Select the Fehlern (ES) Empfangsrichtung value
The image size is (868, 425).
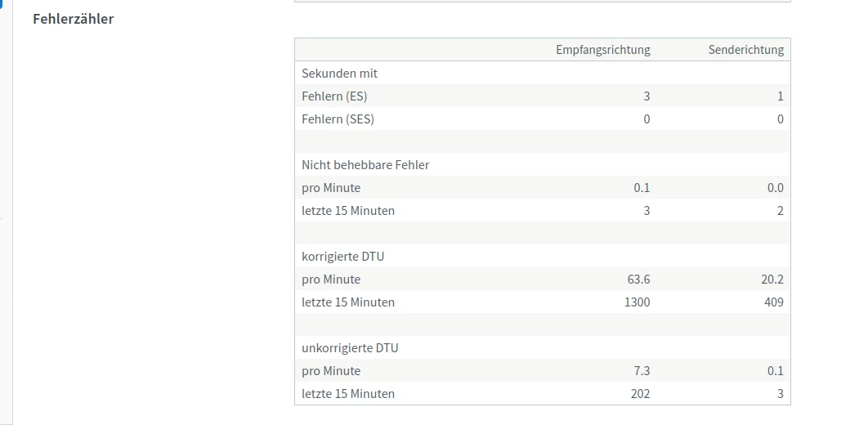coord(647,96)
